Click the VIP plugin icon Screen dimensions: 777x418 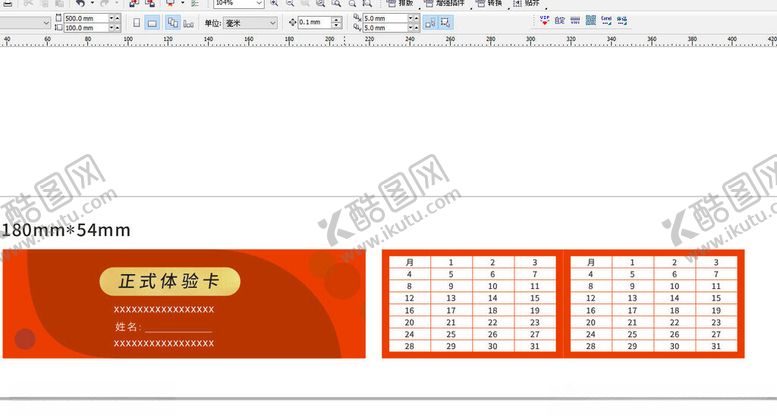point(544,20)
